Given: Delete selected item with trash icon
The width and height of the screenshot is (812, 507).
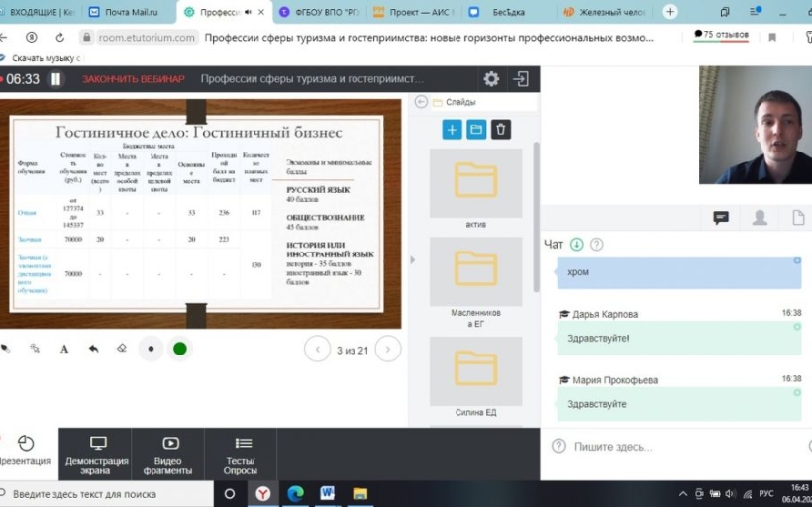Looking at the screenshot, I should click(x=500, y=130).
